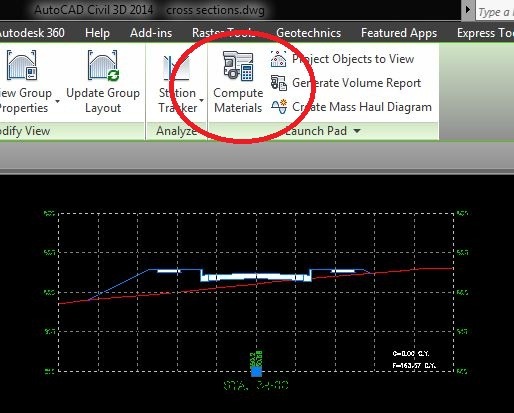Click the Update Group Layout icon
Viewport: 514px width, 413px height.
(103, 65)
